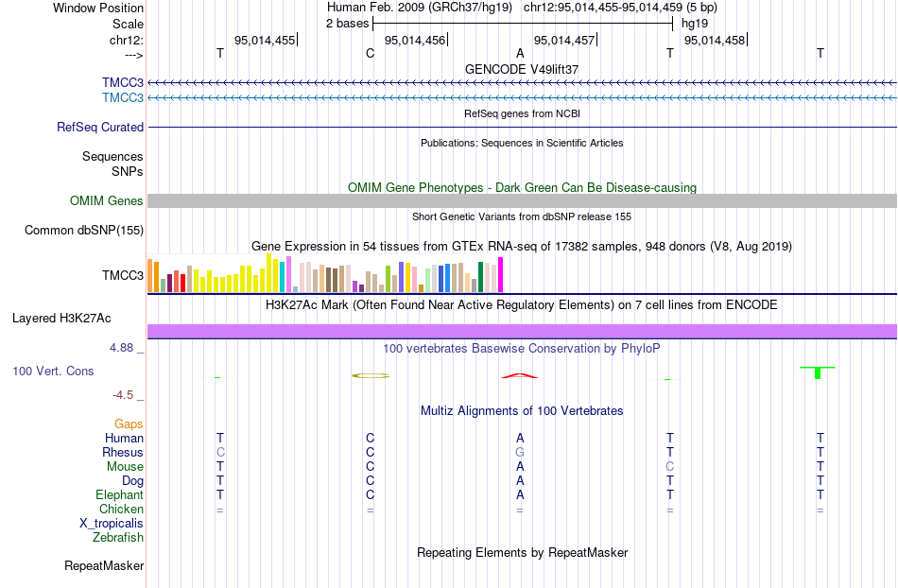Click the dark green GTEx expression bar

coord(480,277)
